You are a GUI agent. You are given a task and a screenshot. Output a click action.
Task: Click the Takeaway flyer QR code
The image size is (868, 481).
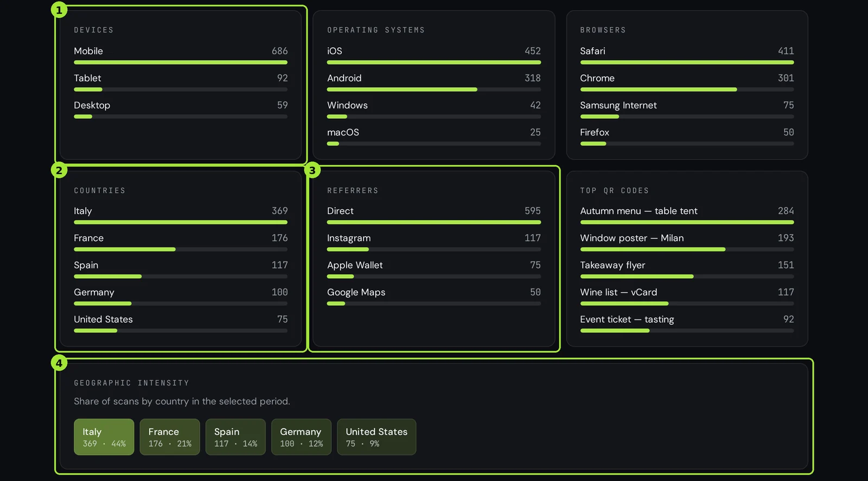pyautogui.click(x=612, y=265)
